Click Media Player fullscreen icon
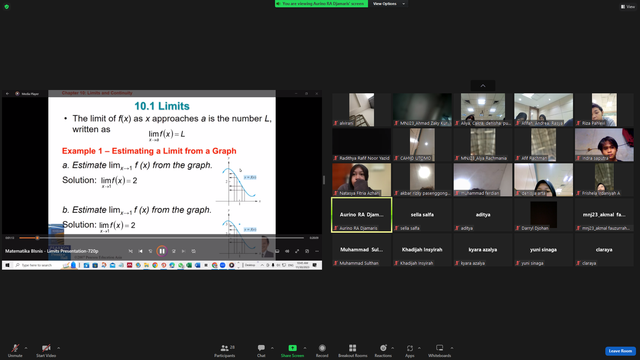The width and height of the screenshot is (640, 360). (297, 251)
